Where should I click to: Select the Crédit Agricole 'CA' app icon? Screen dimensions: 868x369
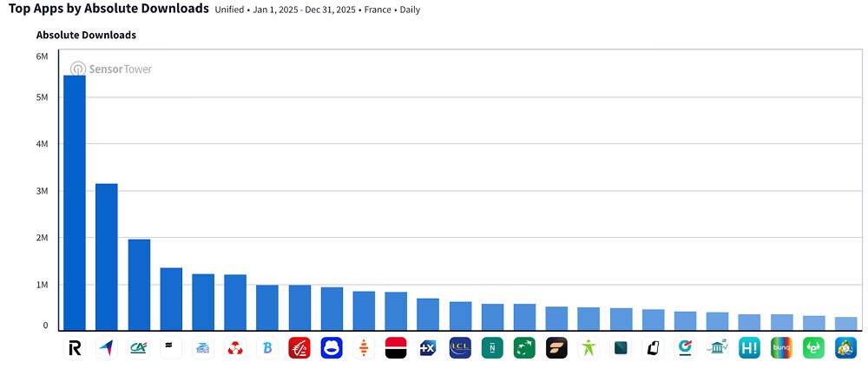click(139, 348)
